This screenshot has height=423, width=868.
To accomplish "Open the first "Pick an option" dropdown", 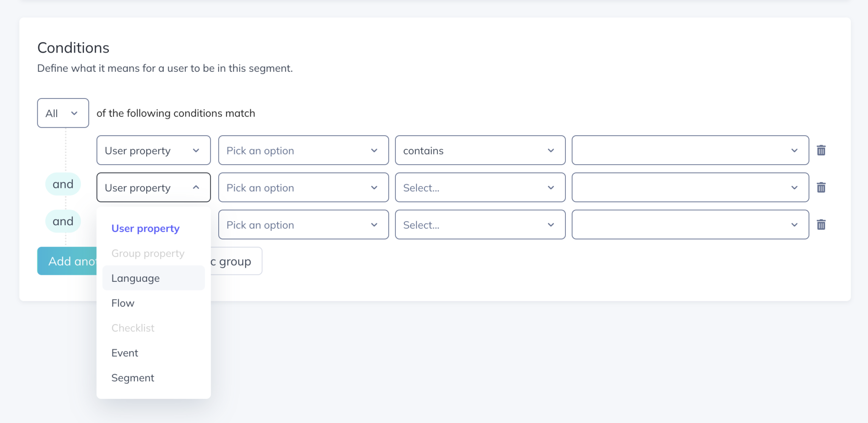I will [303, 150].
